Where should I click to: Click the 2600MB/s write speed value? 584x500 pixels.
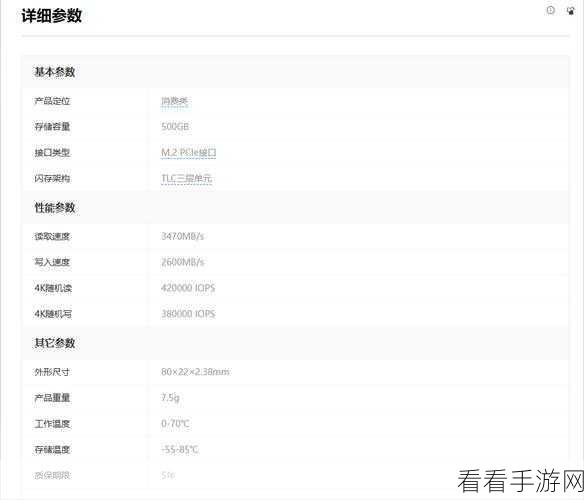point(182,262)
